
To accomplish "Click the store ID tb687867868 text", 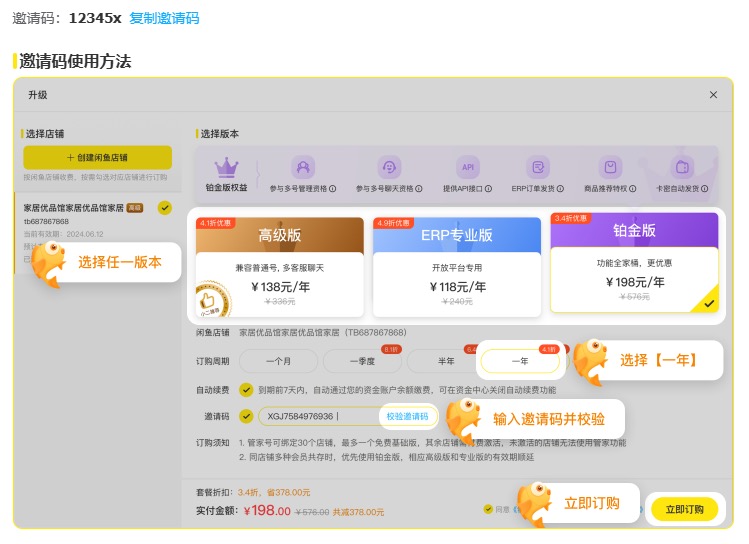I will coord(46,221).
